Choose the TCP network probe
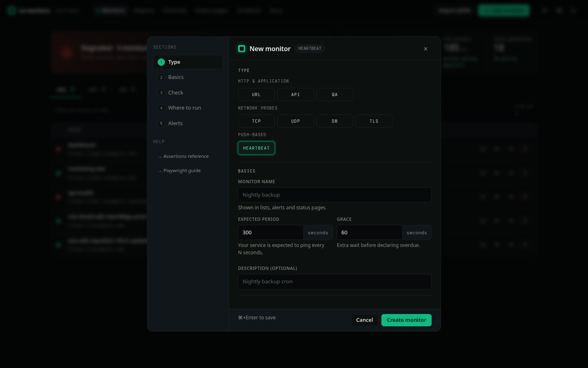Image resolution: width=588 pixels, height=368 pixels. tap(256, 121)
